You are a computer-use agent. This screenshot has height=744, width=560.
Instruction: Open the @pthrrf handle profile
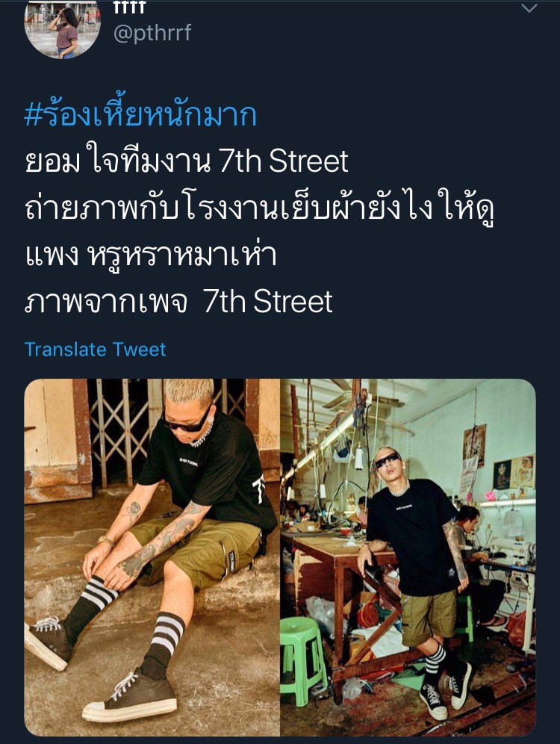tap(152, 33)
